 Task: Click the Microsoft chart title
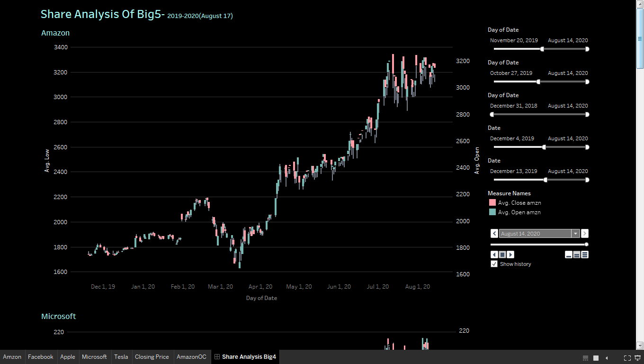58,316
